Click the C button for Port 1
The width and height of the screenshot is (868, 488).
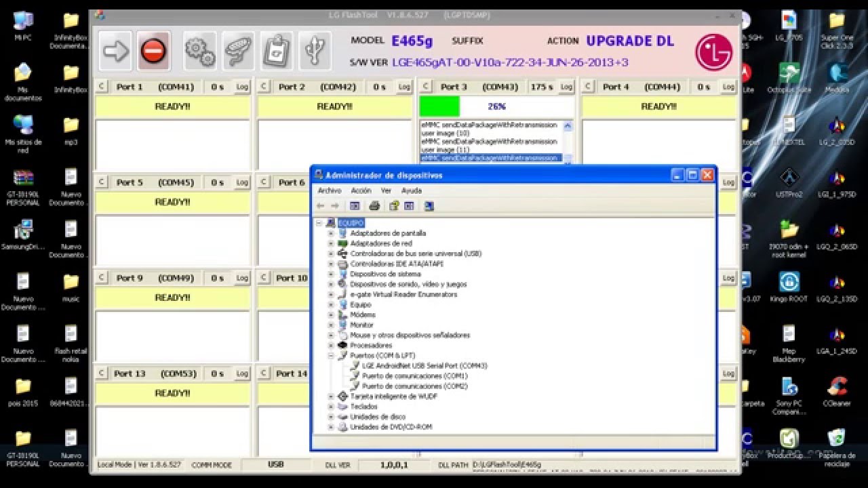click(101, 87)
